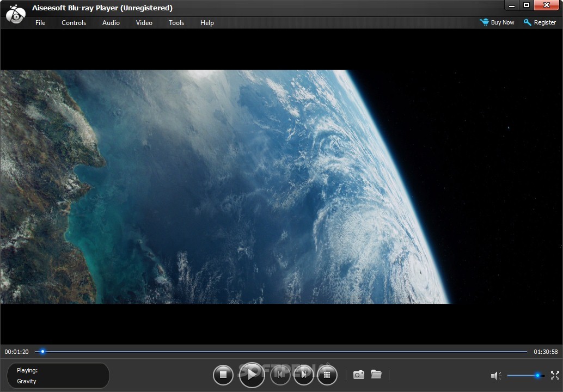Click the seek handle on timeline

click(42, 351)
